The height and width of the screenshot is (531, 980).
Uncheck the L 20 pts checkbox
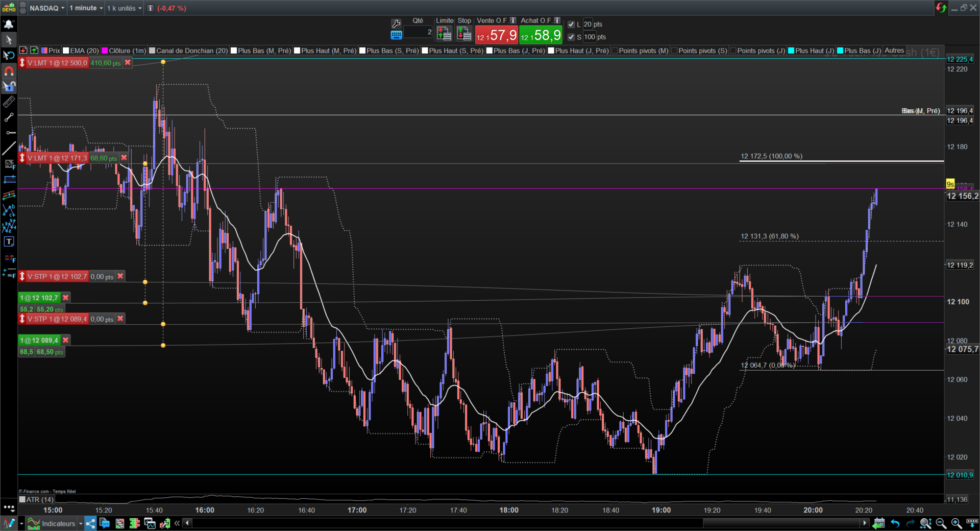pos(571,25)
